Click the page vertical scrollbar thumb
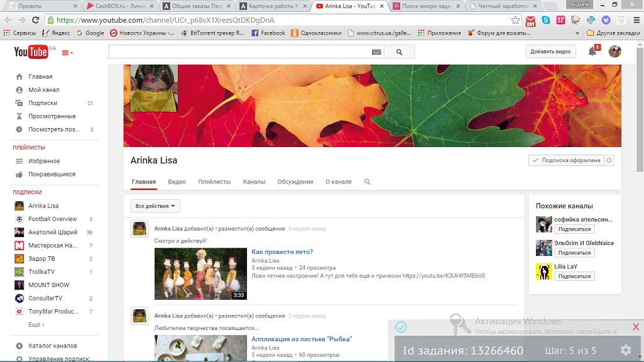This screenshot has height=362, width=644. 640,111
